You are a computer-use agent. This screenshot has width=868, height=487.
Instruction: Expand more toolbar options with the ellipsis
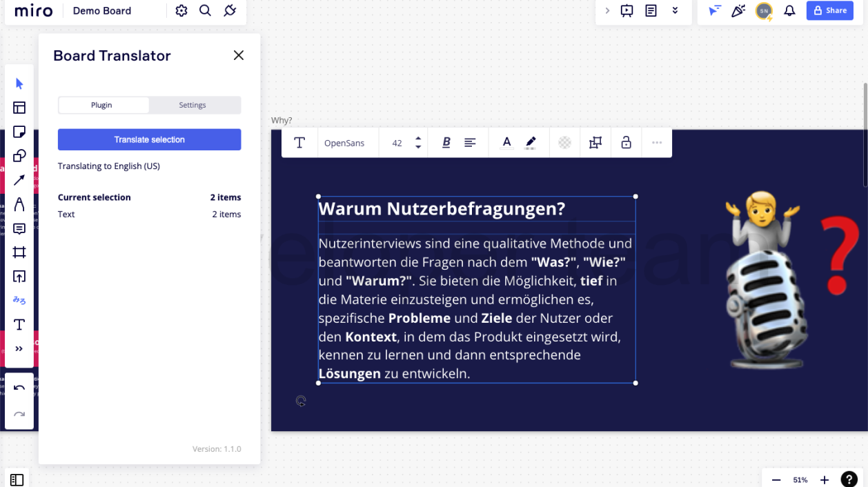tap(656, 142)
